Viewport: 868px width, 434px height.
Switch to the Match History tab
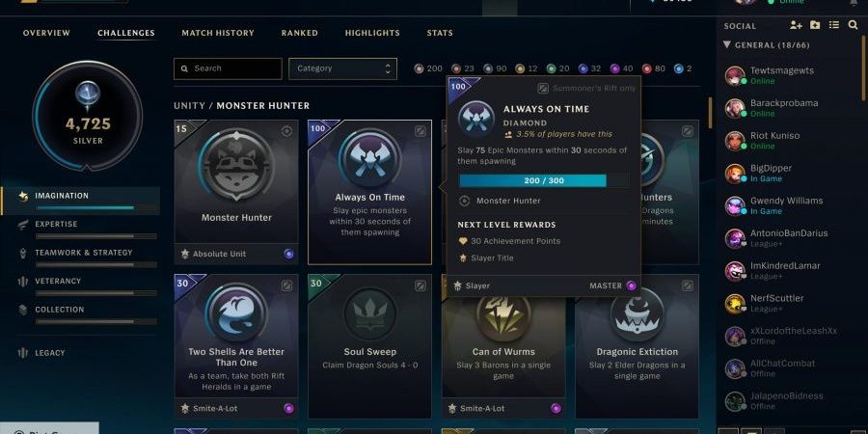click(x=218, y=33)
